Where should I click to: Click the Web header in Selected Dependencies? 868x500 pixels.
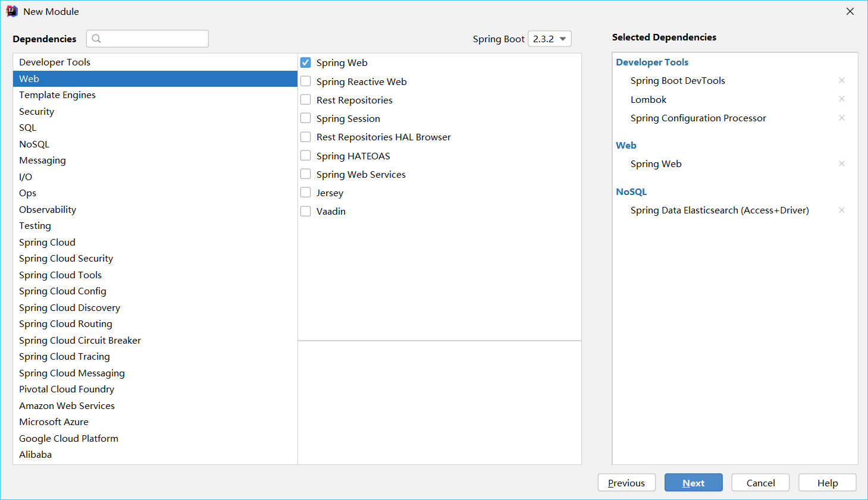(626, 145)
